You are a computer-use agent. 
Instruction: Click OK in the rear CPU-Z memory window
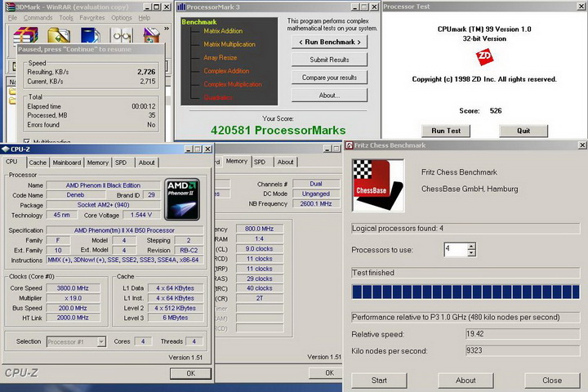(x=327, y=373)
